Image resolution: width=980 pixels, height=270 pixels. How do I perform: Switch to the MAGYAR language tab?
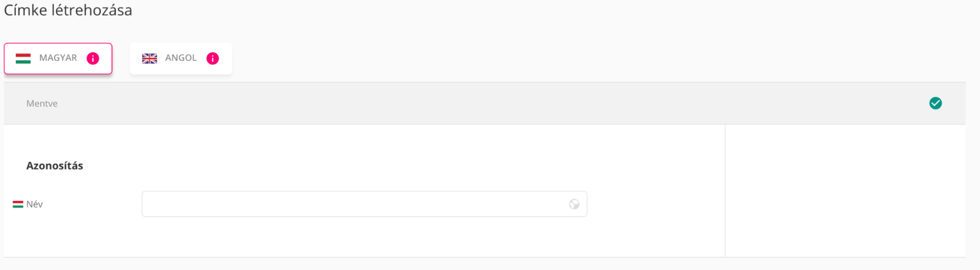click(x=58, y=58)
